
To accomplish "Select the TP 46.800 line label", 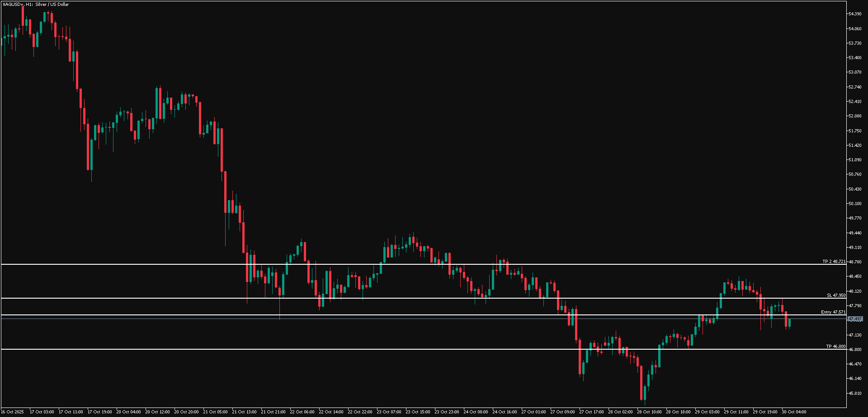I will click(x=835, y=347).
